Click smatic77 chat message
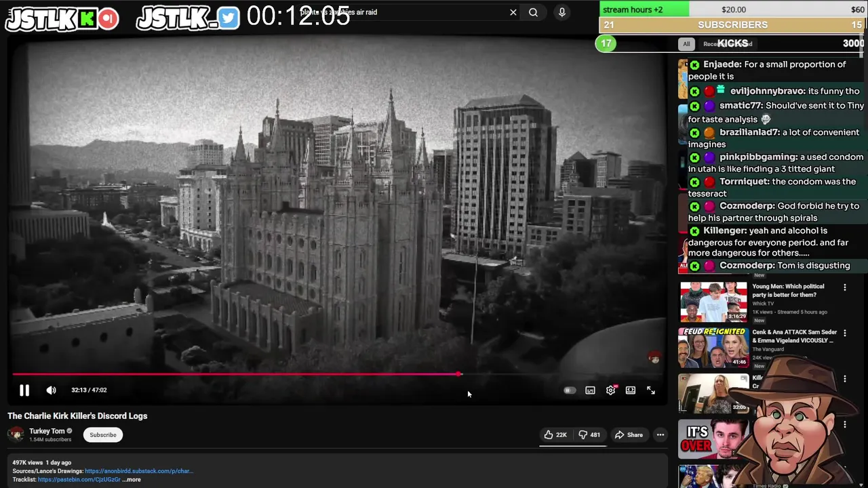This screenshot has width=868, height=488. [776, 113]
